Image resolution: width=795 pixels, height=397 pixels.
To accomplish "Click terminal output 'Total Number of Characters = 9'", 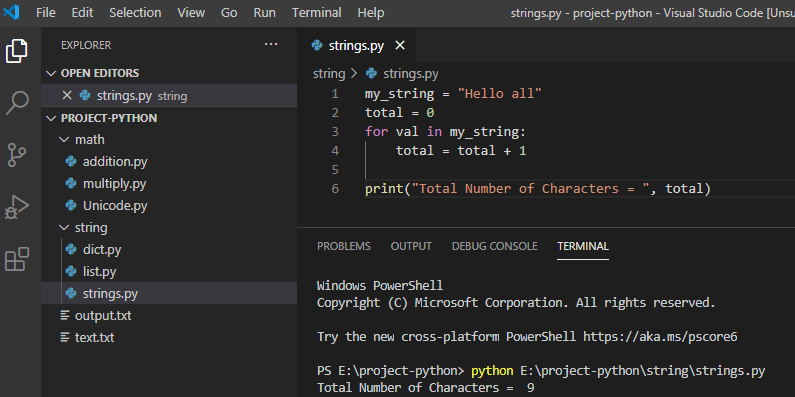I will (425, 388).
